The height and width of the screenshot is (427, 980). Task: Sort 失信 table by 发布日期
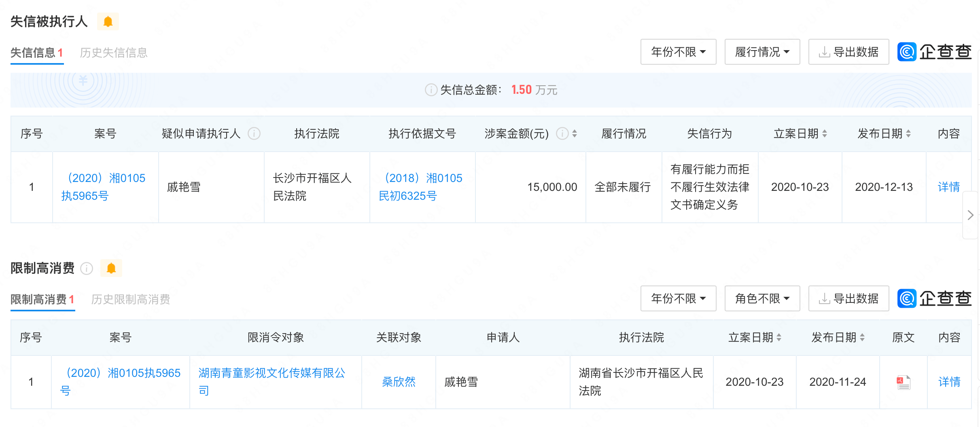[908, 133]
